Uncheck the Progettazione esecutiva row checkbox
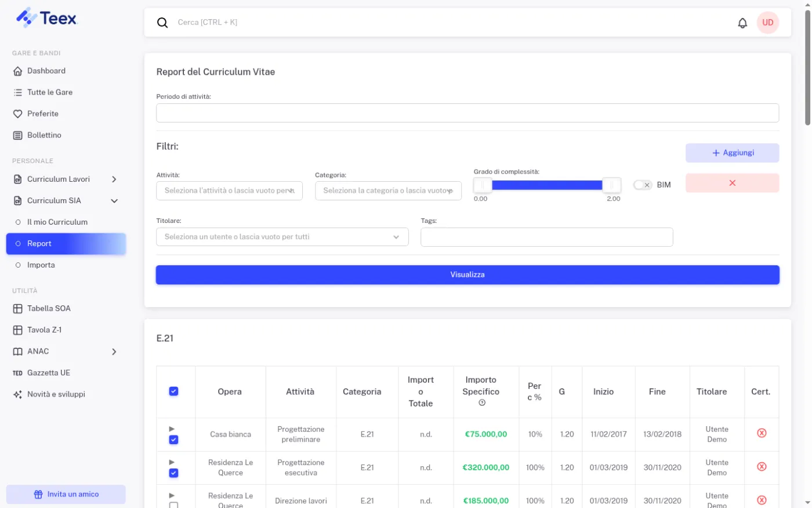 point(173,473)
